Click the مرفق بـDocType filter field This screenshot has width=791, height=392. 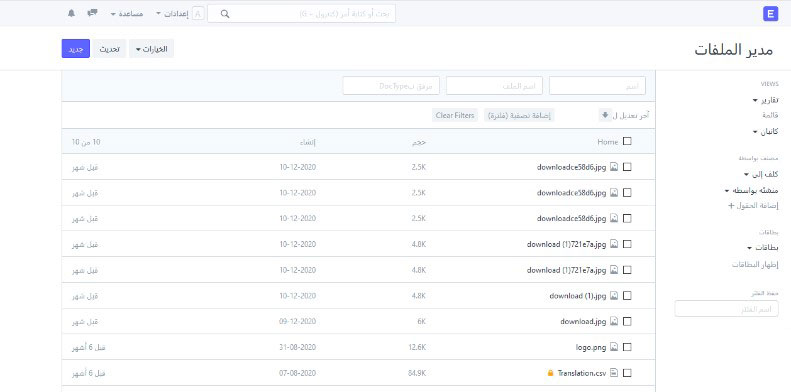(x=391, y=86)
